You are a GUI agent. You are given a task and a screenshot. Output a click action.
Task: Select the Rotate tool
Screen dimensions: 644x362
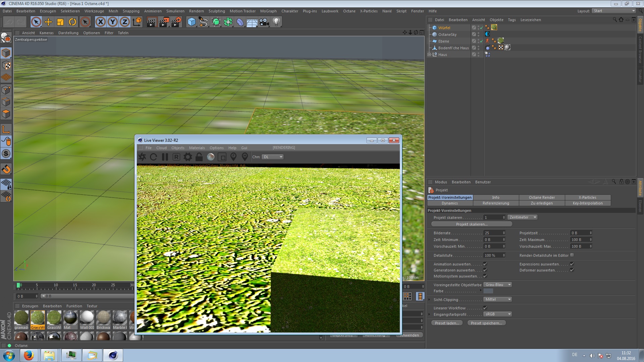point(72,22)
